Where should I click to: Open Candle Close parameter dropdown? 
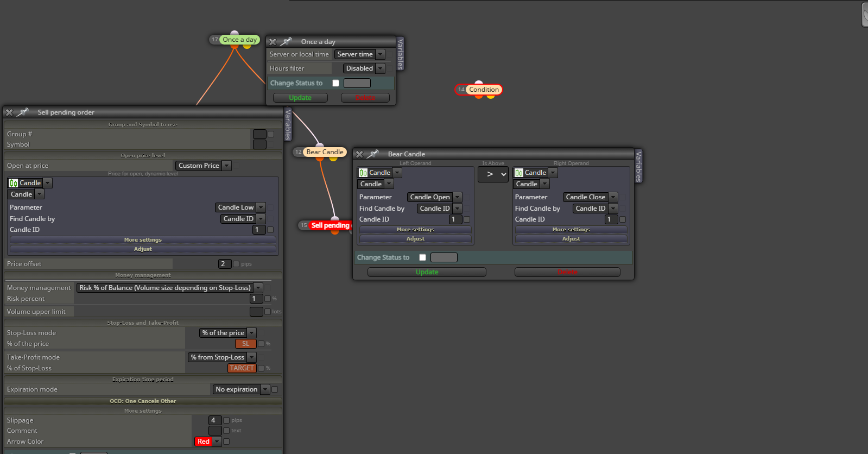point(590,197)
